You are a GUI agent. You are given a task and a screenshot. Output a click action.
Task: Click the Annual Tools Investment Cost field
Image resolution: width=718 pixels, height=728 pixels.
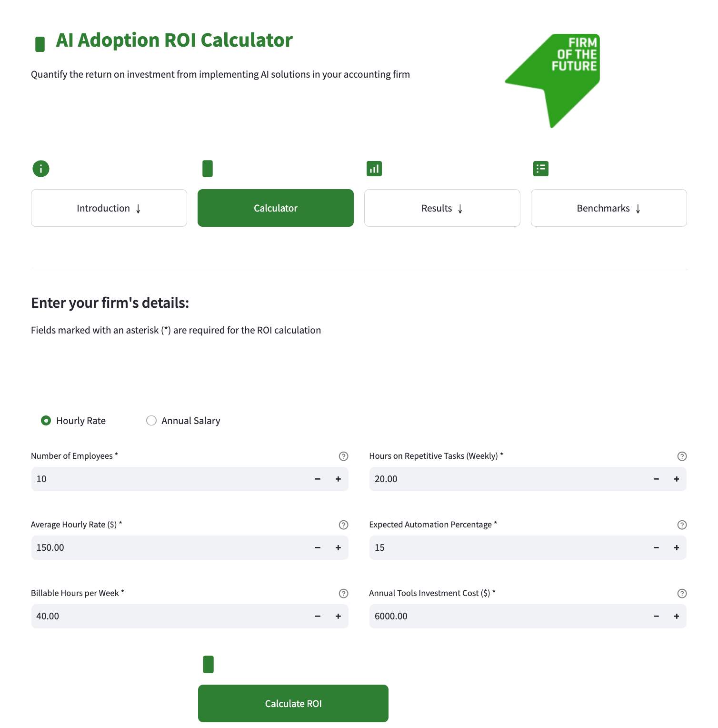coord(500,616)
